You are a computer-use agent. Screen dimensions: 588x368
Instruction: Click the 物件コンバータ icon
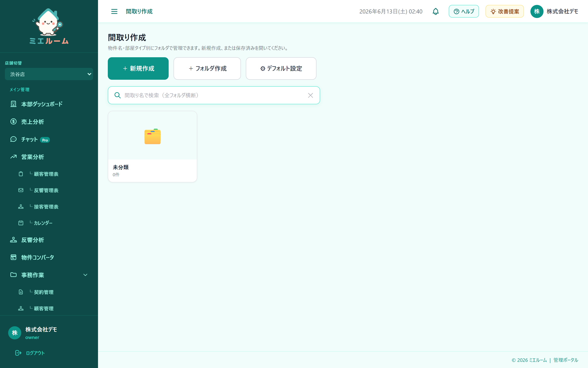click(x=13, y=257)
